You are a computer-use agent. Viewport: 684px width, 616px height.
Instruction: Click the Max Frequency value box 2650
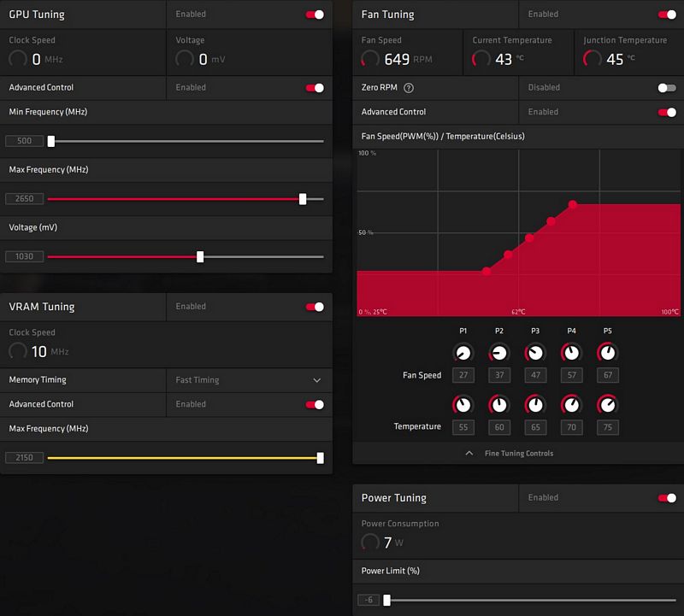click(x=25, y=199)
